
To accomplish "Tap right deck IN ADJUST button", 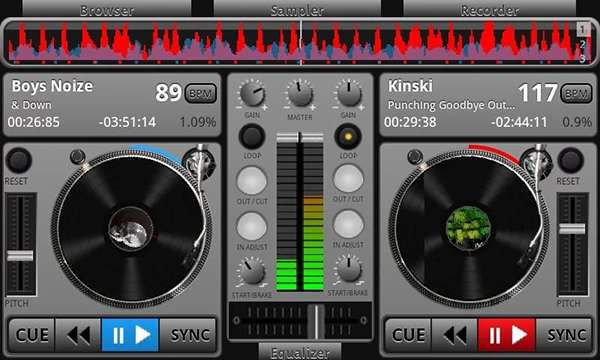I will tap(348, 225).
